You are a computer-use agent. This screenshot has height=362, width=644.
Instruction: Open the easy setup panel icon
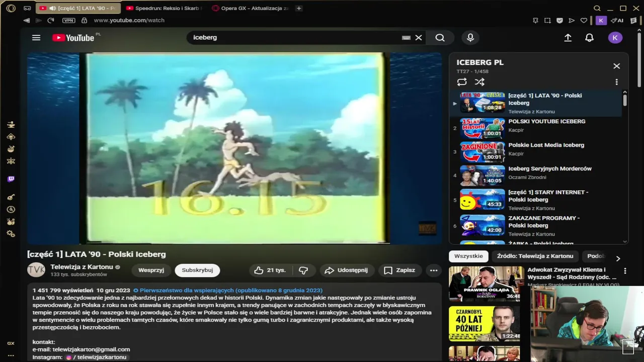[633, 21]
